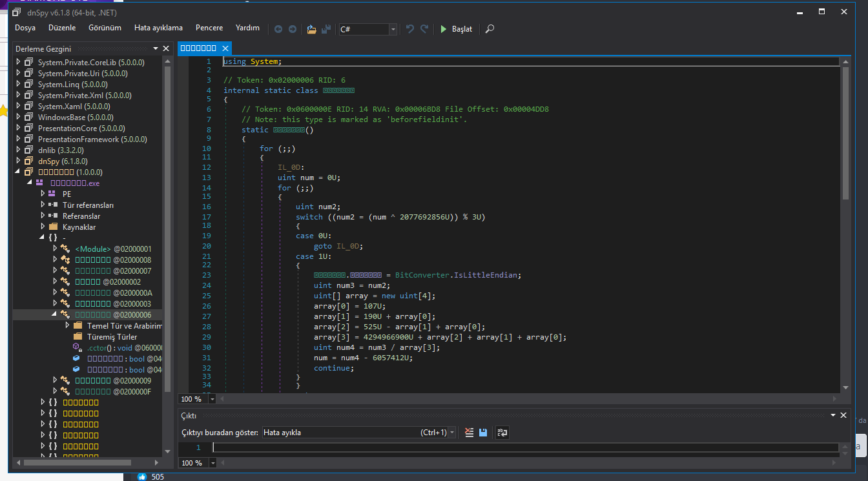Open the code editor 100 % zoom dropdown
This screenshot has width=868, height=481.
(x=212, y=399)
